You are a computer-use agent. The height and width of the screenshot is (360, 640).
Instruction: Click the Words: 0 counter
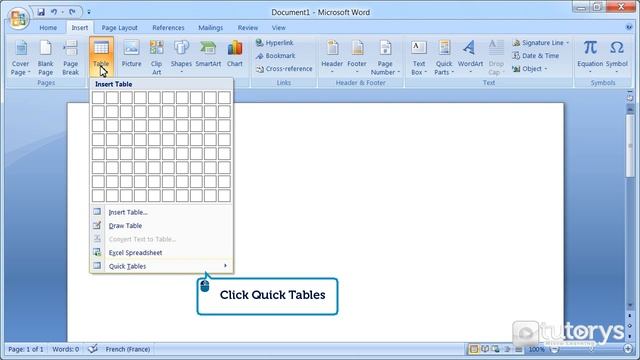(x=65, y=349)
